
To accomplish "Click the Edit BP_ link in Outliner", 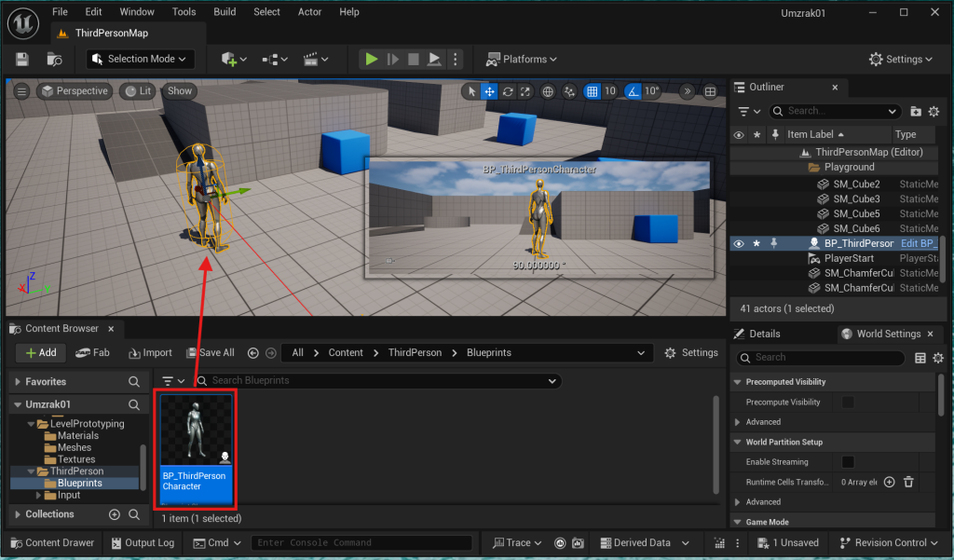I will coord(919,243).
